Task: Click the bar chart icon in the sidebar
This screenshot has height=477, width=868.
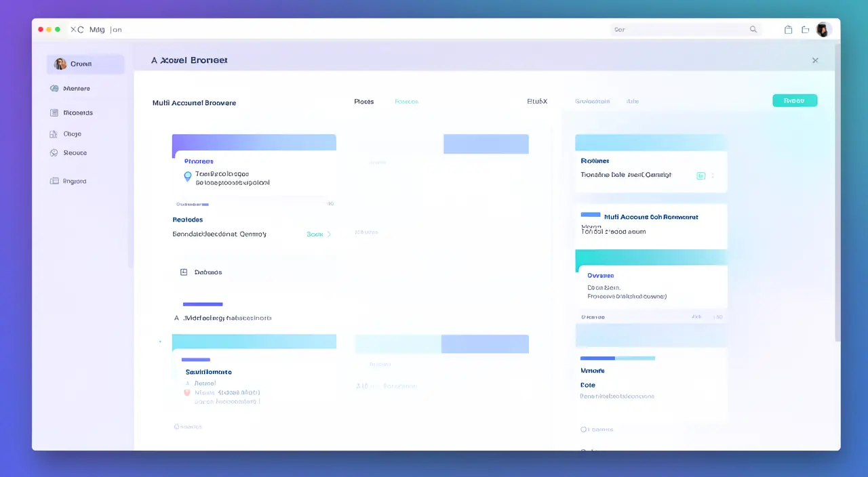Action: (54, 134)
